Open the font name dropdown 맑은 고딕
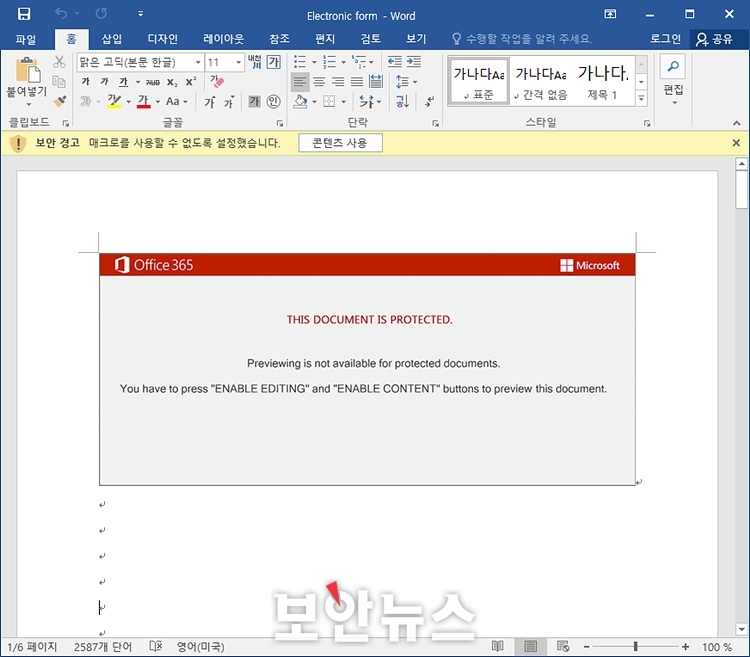This screenshot has height=657, width=750. click(x=198, y=62)
